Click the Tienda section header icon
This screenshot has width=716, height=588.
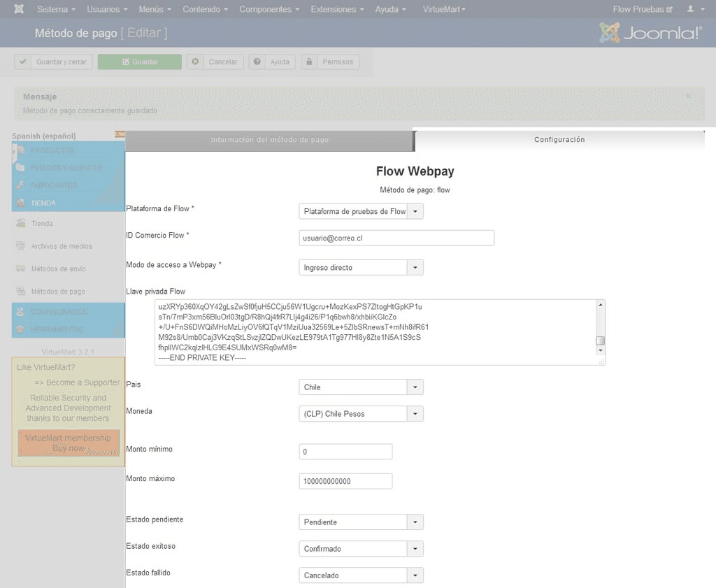coord(20,203)
